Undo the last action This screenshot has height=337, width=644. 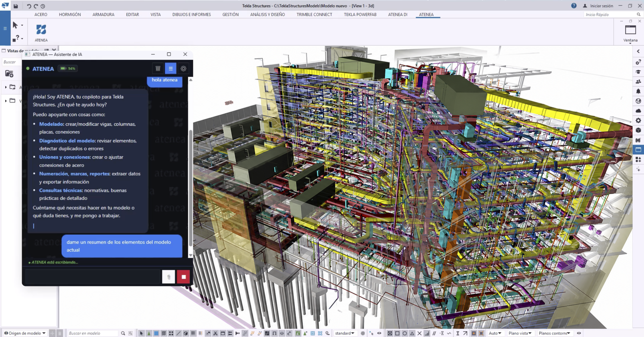click(29, 6)
